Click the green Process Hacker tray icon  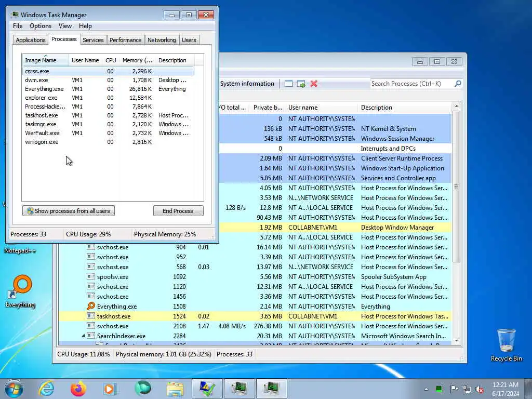click(x=439, y=389)
